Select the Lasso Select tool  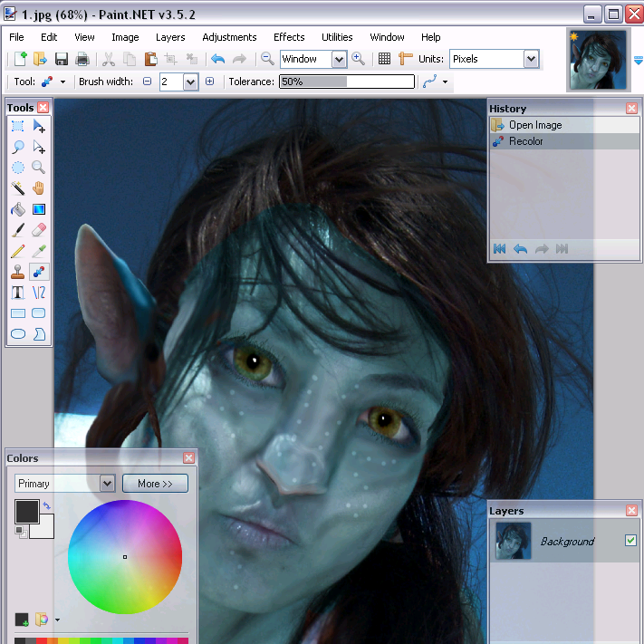pyautogui.click(x=17, y=147)
